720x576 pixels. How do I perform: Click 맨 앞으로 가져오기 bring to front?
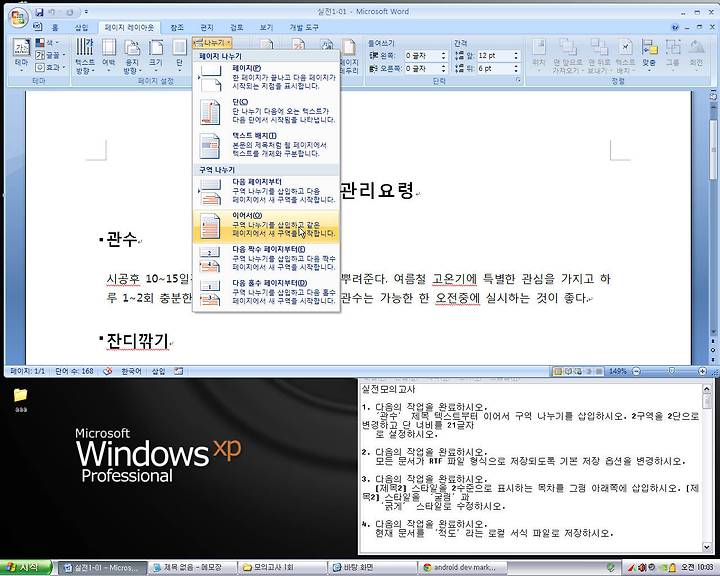coord(568,56)
